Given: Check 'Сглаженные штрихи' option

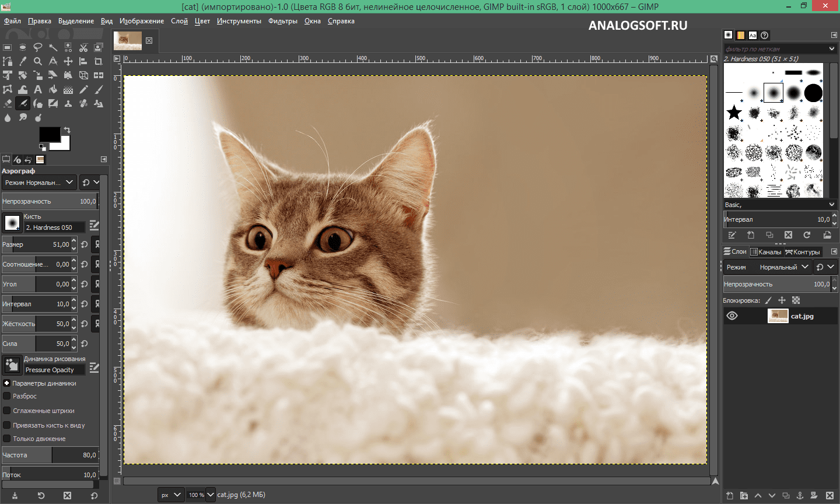Looking at the screenshot, I should pos(7,410).
